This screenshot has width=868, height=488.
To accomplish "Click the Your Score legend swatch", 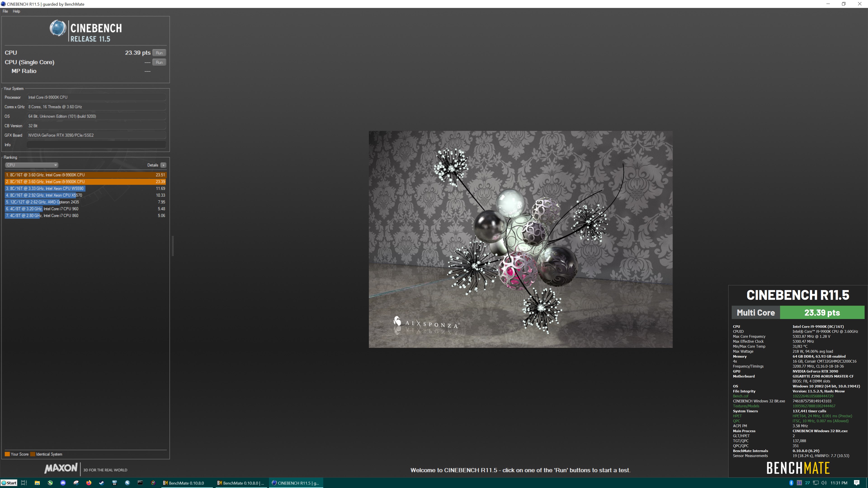I will click(x=7, y=454).
